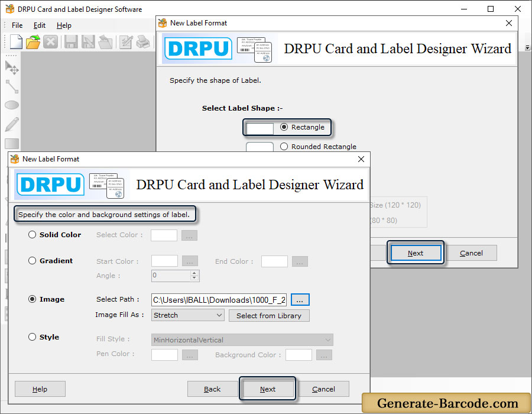Open color picker beside Pen Color
This screenshot has height=414, width=532.
point(190,355)
